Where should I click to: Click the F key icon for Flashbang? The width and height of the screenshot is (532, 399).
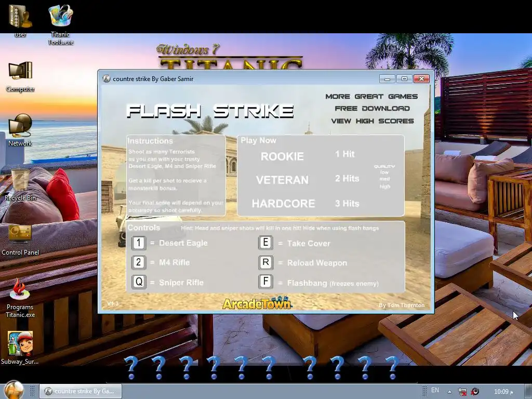[265, 281]
